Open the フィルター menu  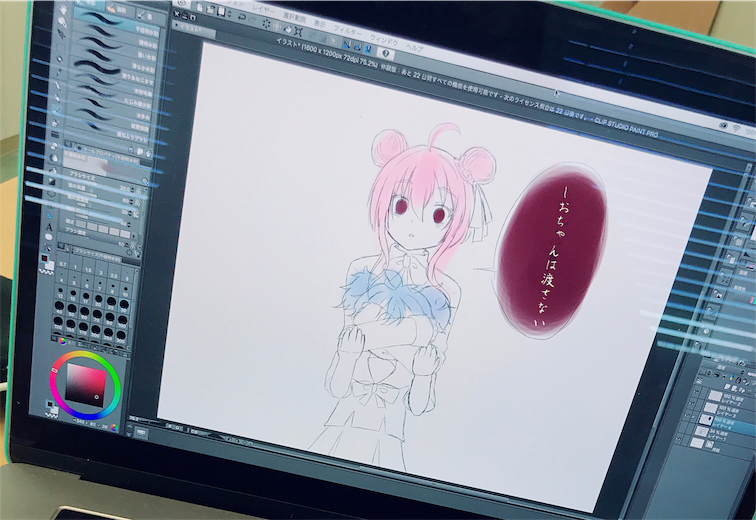coord(347,31)
